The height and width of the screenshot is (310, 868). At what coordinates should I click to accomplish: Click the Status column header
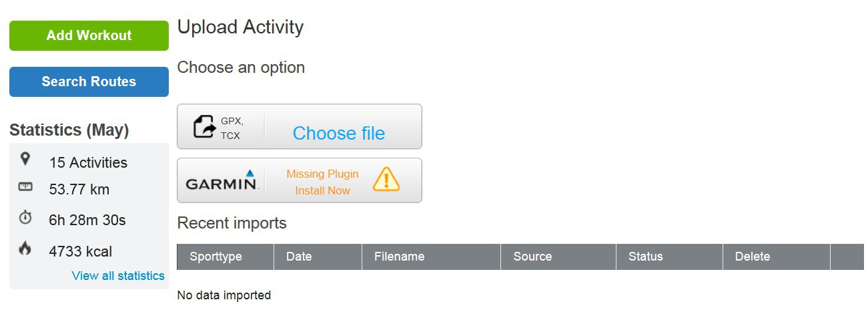645,257
